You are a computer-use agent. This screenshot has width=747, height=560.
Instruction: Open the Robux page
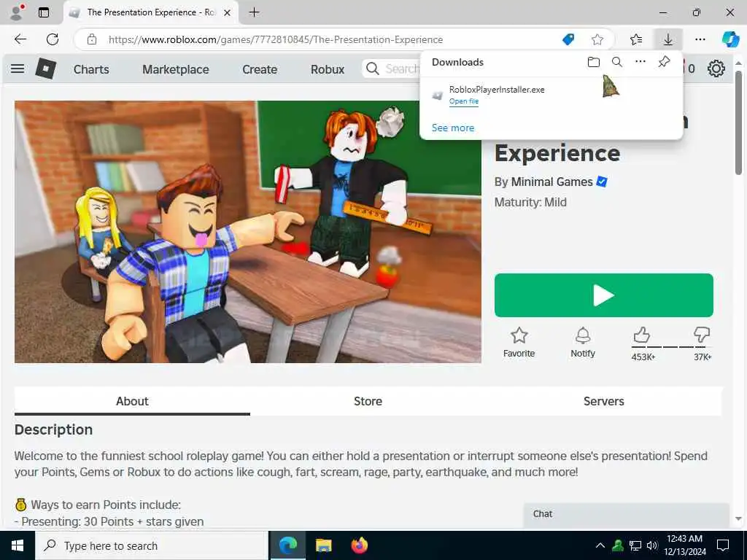coord(328,69)
